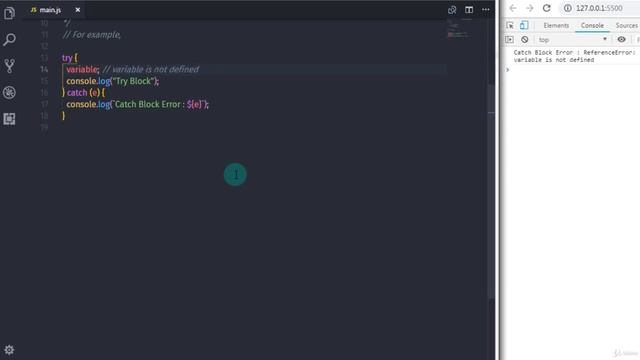
Task: Click line number 14 in the gutter
Action: 44,69
